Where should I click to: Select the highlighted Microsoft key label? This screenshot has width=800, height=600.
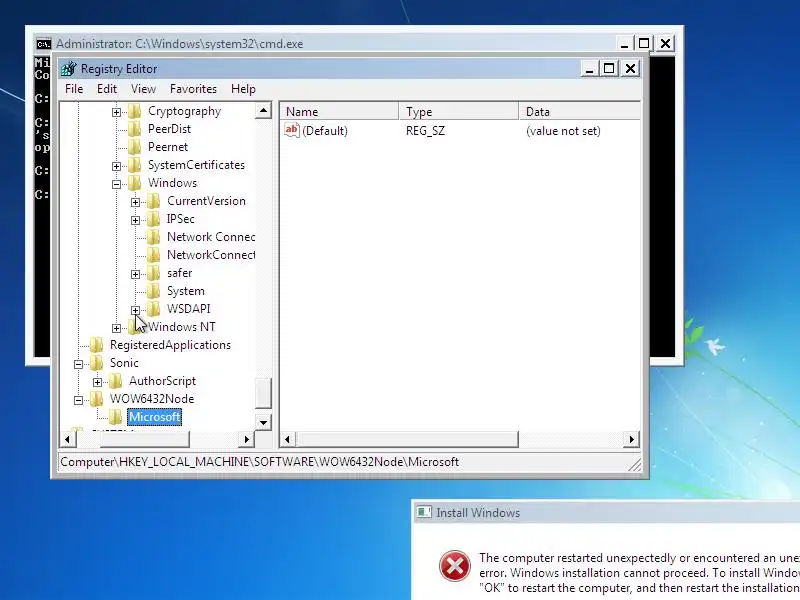point(155,417)
